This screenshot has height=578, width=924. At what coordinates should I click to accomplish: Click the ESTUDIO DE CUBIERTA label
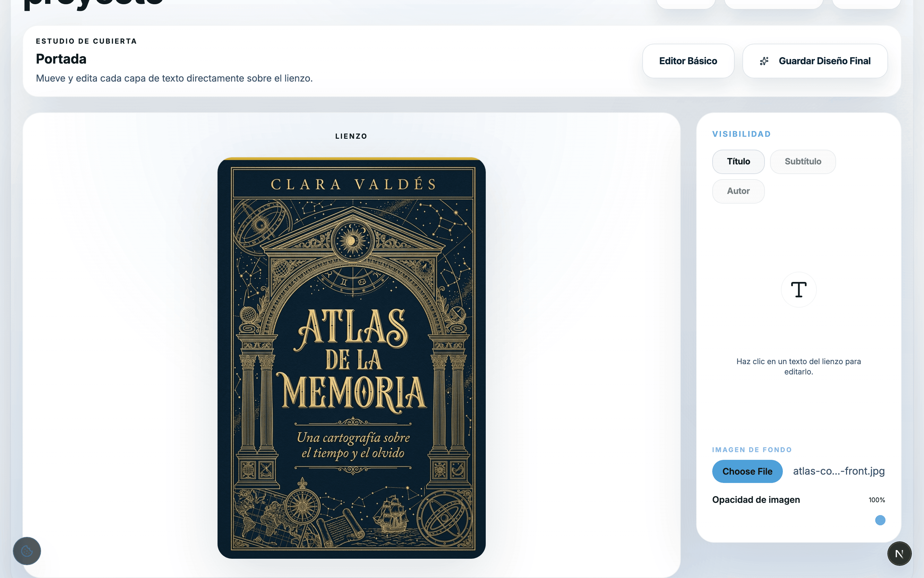click(86, 41)
